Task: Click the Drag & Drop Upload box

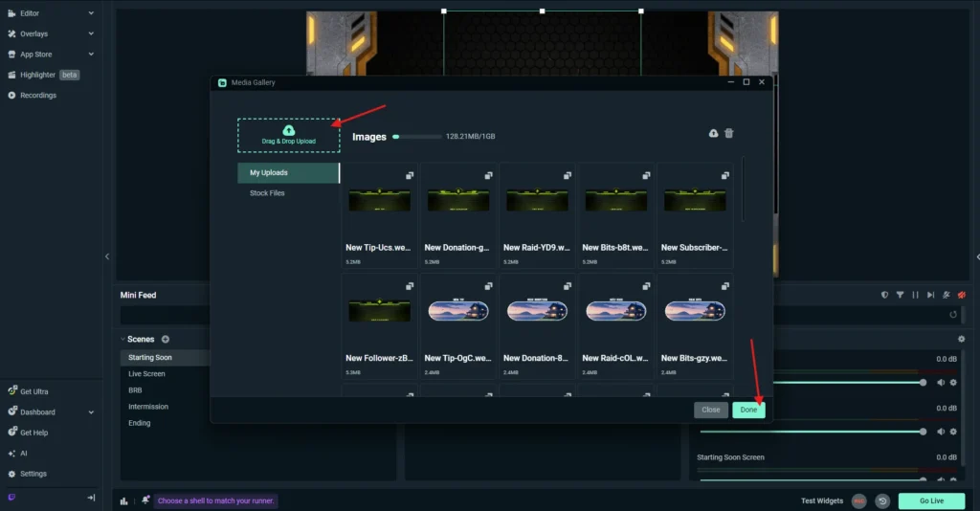Action: click(x=289, y=136)
